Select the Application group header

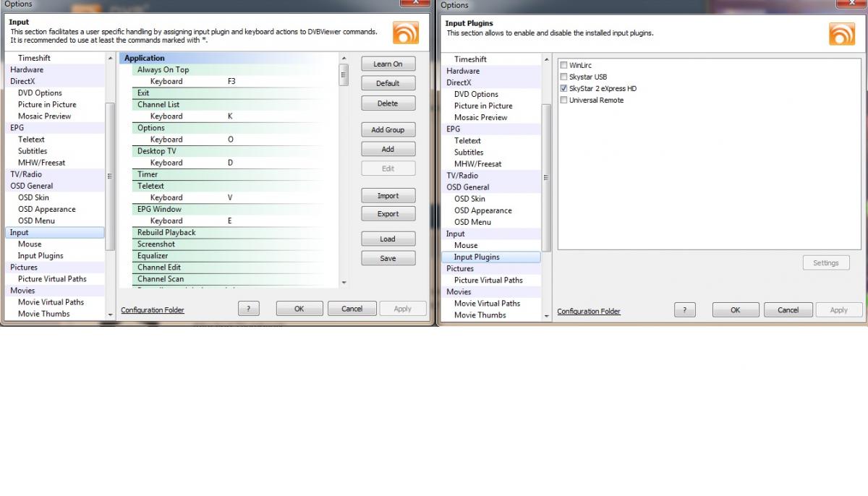(x=145, y=59)
